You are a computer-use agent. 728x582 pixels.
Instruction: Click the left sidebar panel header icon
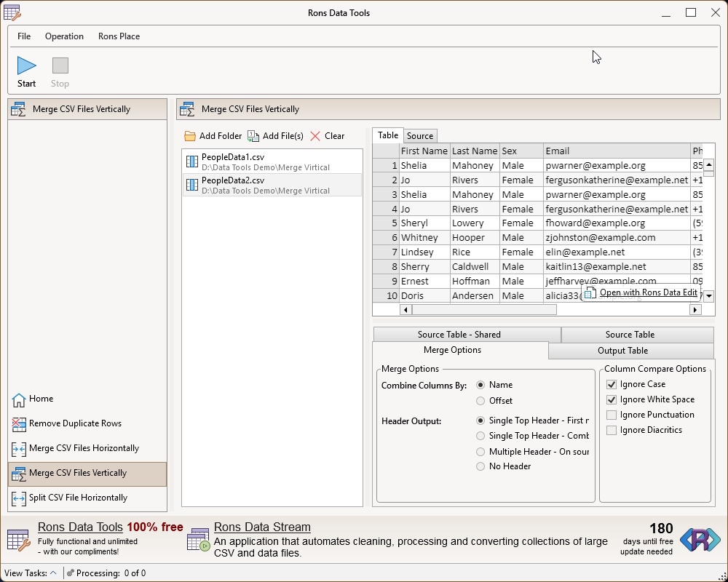pos(19,110)
